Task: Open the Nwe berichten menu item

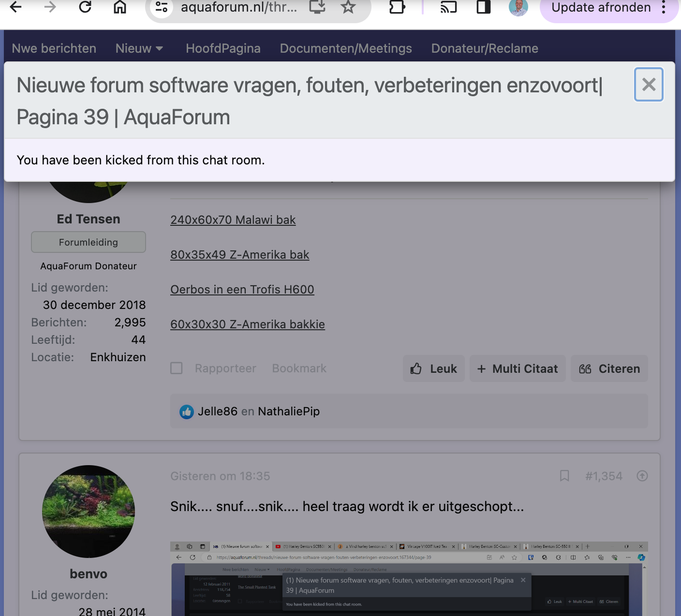Action: tap(54, 48)
